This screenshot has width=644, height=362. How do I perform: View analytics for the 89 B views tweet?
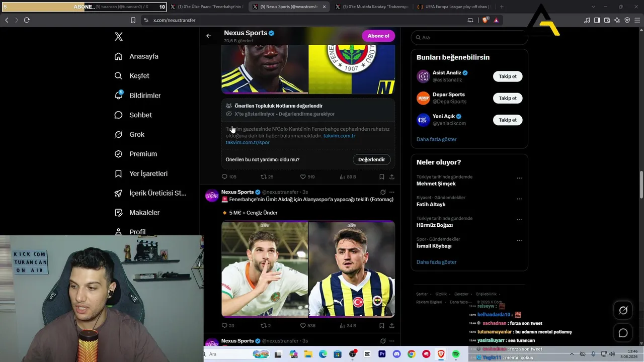click(348, 177)
